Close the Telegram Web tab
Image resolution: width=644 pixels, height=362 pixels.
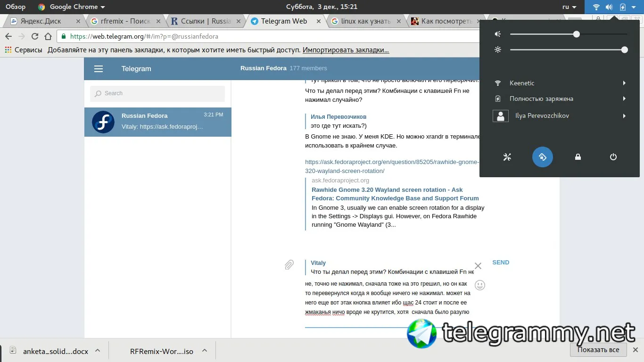(x=319, y=21)
